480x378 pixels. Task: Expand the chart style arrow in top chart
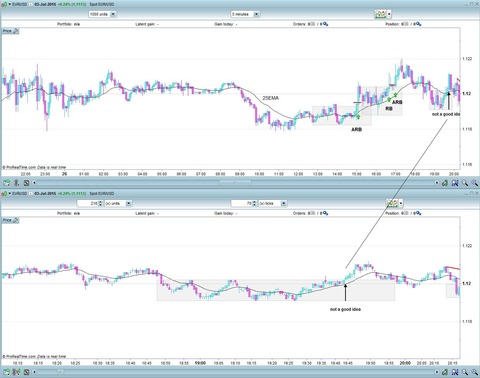[389, 14]
